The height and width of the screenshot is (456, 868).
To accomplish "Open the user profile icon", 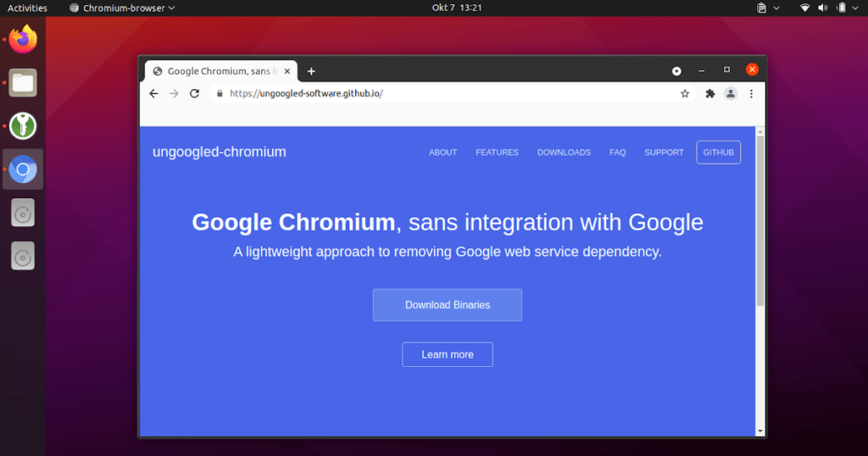I will tap(731, 93).
